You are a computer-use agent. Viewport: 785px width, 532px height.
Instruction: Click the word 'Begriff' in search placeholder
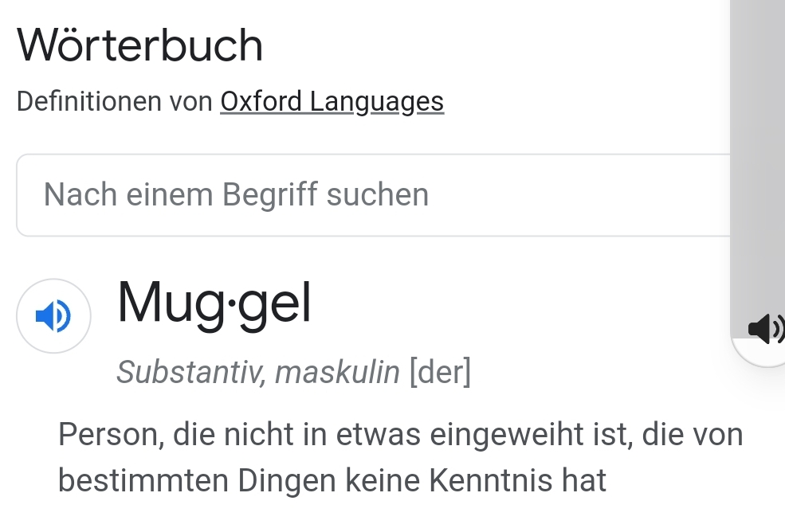click(269, 195)
